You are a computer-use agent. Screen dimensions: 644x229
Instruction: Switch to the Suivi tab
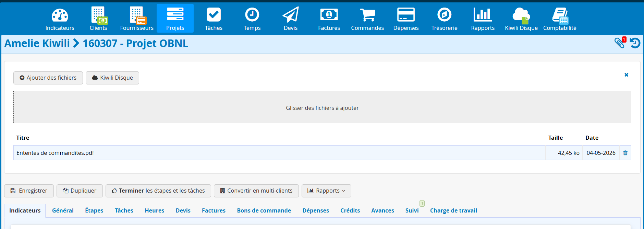(x=412, y=210)
